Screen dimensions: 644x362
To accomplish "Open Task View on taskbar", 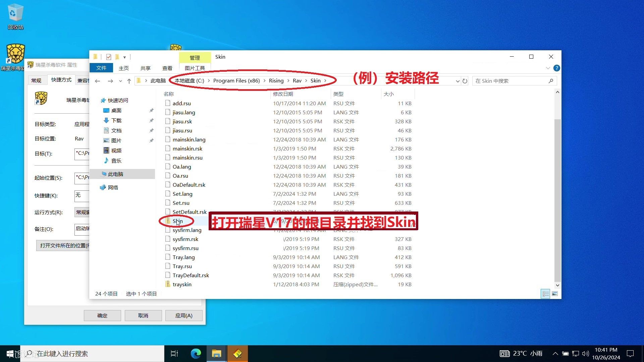I will pyautogui.click(x=174, y=354).
